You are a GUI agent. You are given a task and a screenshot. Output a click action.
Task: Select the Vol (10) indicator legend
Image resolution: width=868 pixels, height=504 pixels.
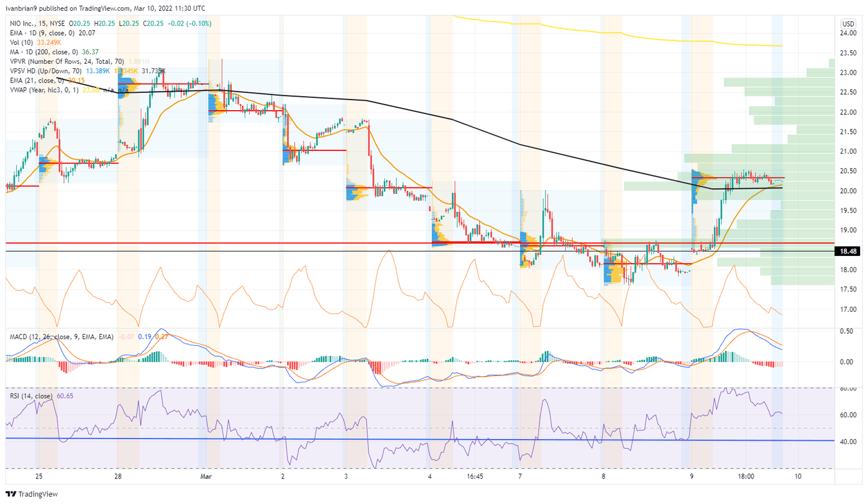[22, 43]
